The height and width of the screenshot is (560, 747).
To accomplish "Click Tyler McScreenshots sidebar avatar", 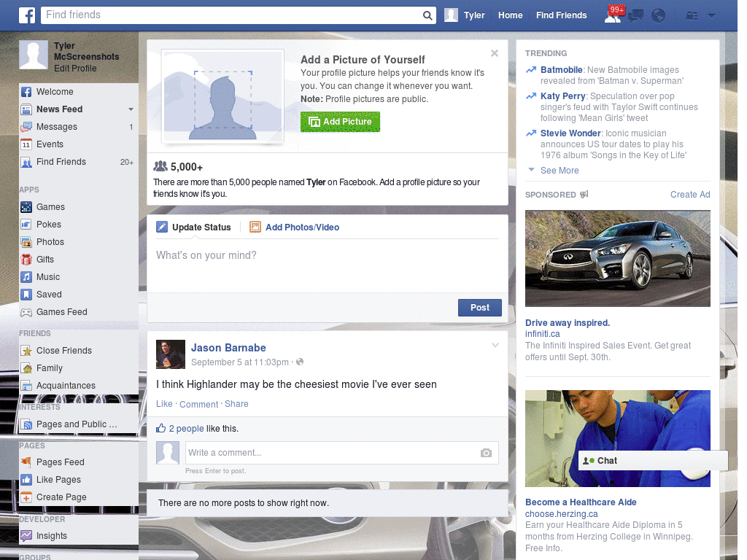I will (34, 55).
